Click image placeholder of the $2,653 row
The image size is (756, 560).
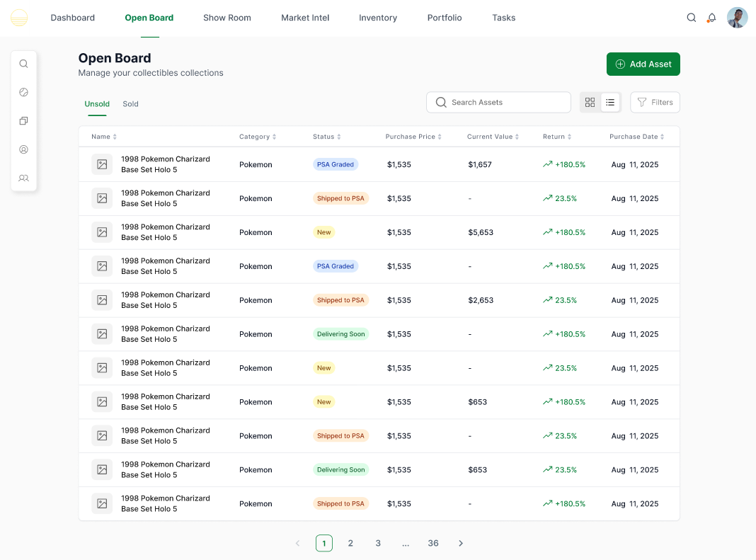click(102, 300)
